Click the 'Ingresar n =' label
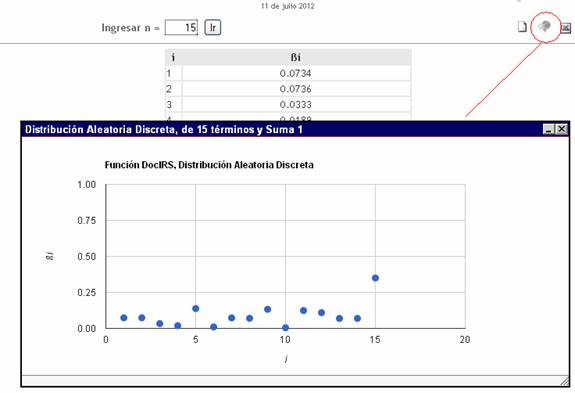This screenshot has height=393, width=575. point(131,28)
